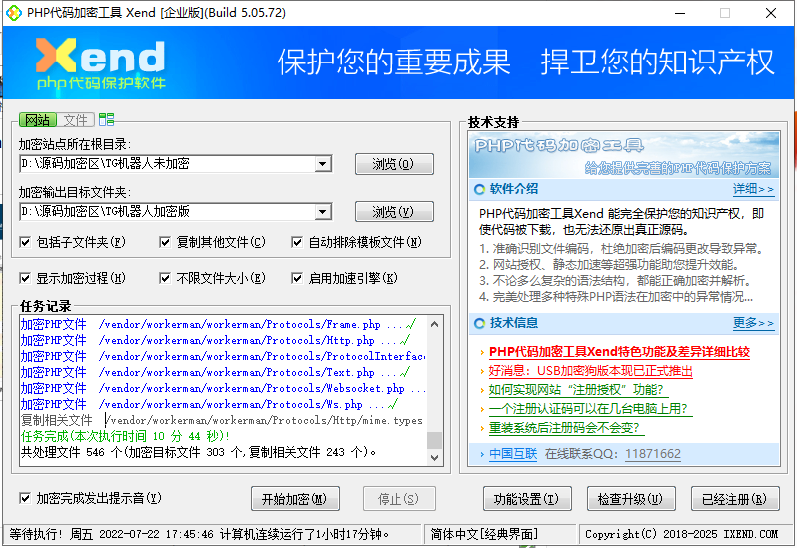Click 已经注册(R) button

735,499
